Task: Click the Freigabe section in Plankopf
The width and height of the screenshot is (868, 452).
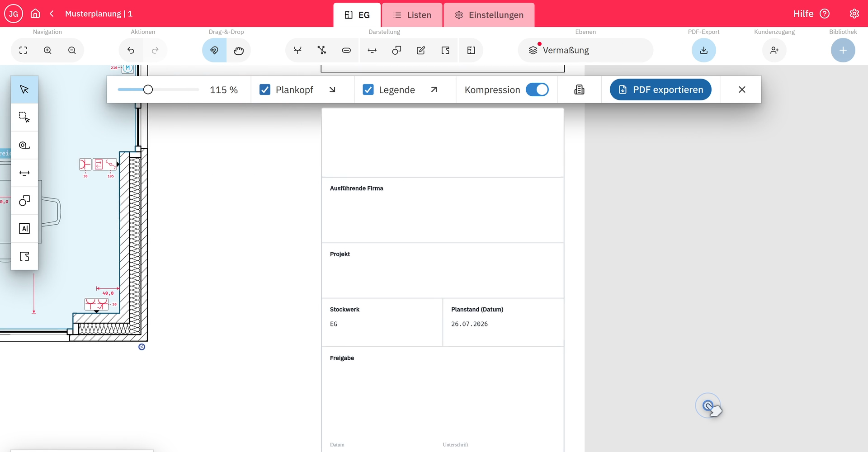Action: click(x=443, y=400)
